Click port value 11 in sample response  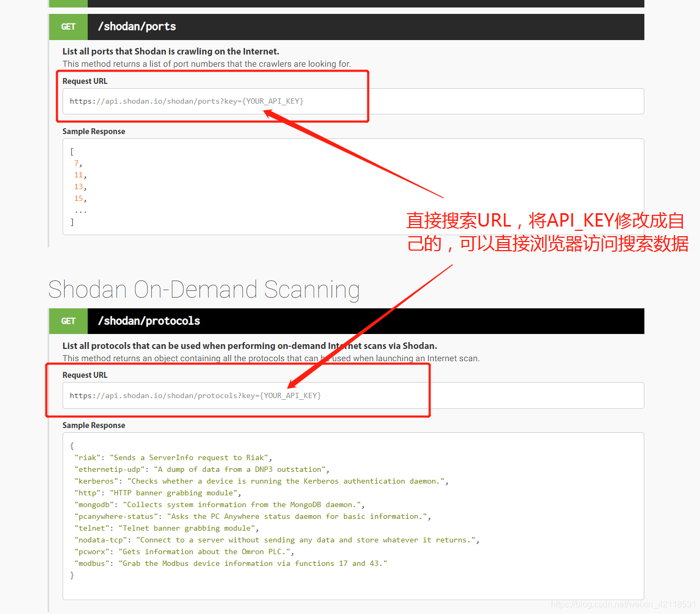pos(80,175)
